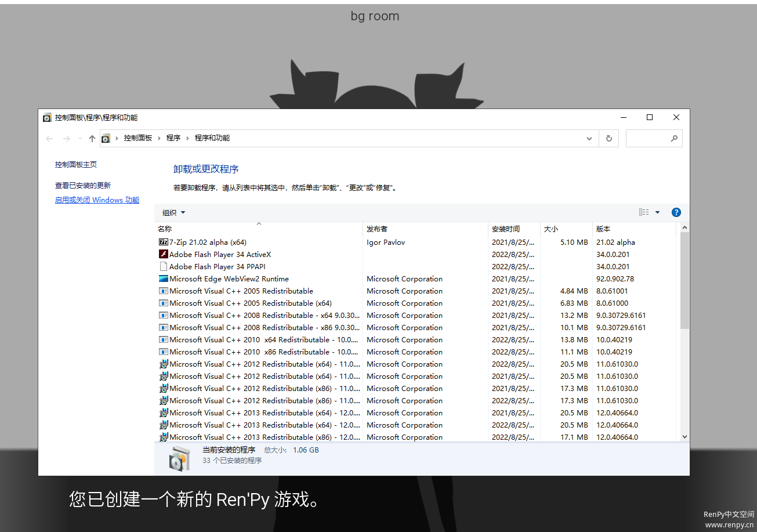757x532 pixels.
Task: Sort by the 安装时间 column header
Action: pyautogui.click(x=514, y=229)
